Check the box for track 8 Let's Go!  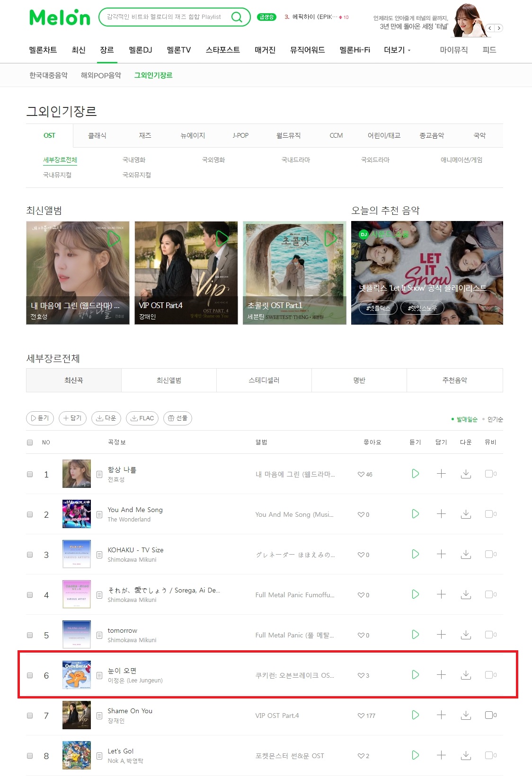pyautogui.click(x=30, y=756)
